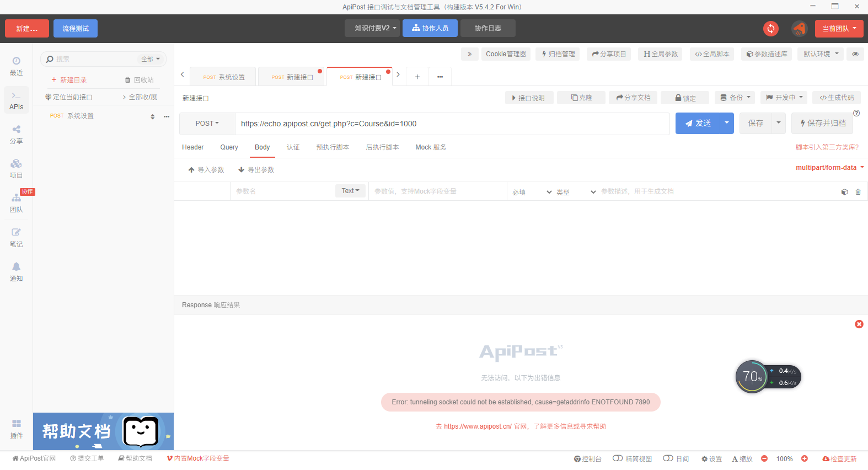The height and width of the screenshot is (470, 868).
Task: Open tab options ellipsis menu
Action: (440, 77)
